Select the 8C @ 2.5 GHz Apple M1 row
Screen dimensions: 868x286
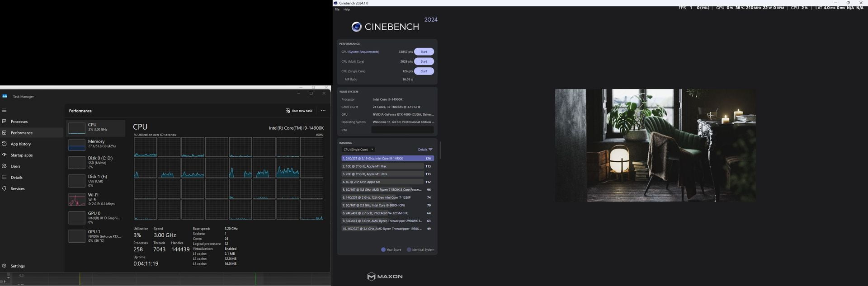pos(387,182)
